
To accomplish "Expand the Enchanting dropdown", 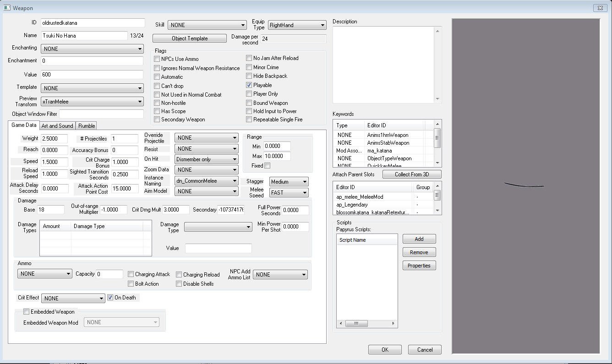I will pos(93,49).
